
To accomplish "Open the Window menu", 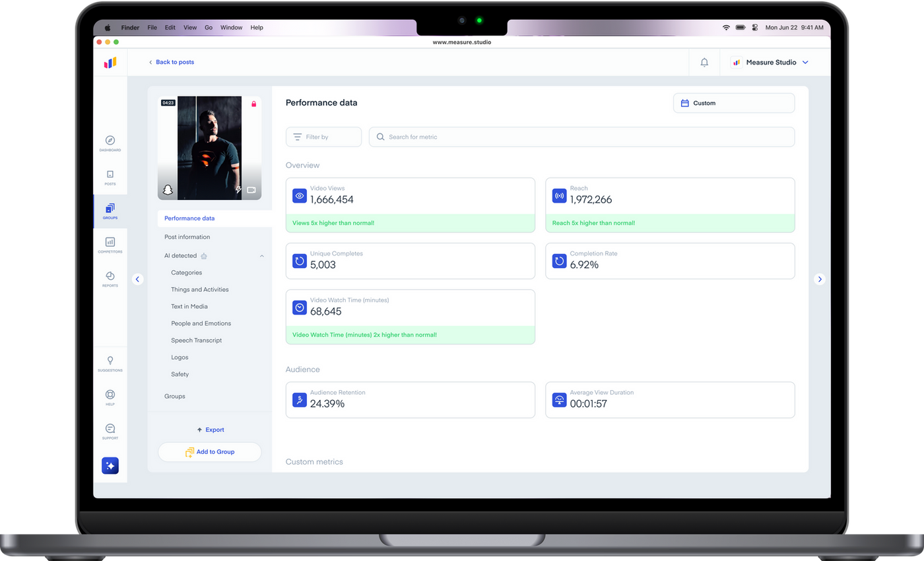I will click(232, 28).
